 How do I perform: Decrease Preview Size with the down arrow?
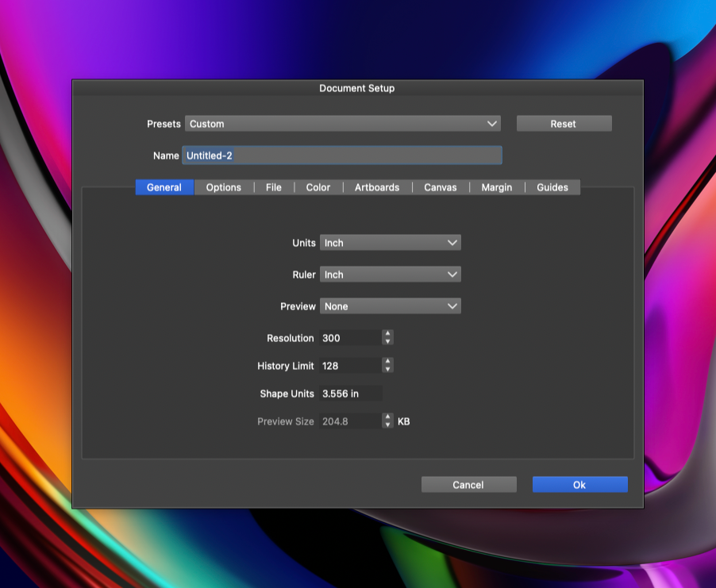pyautogui.click(x=387, y=425)
